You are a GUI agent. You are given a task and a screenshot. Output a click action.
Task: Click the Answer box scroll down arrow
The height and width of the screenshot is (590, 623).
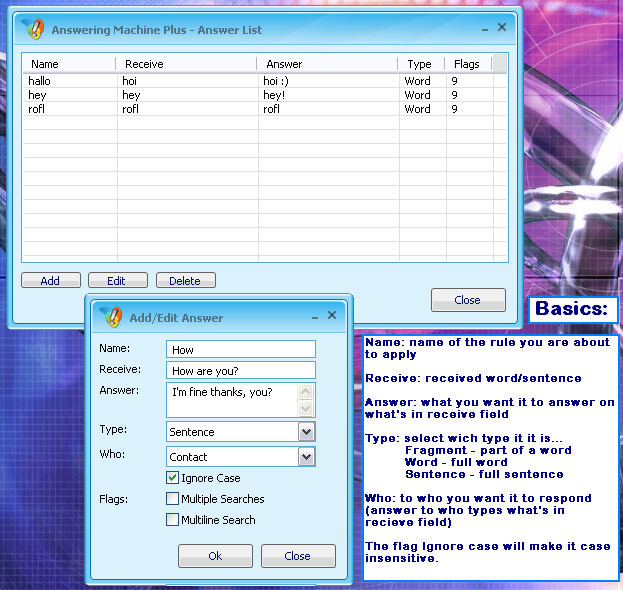(306, 408)
